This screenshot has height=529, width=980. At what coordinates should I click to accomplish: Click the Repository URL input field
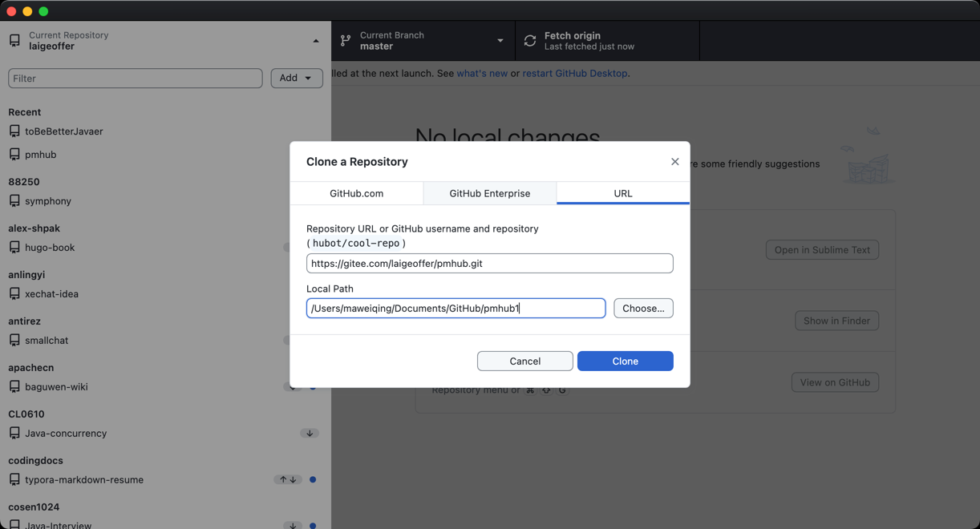(489, 264)
